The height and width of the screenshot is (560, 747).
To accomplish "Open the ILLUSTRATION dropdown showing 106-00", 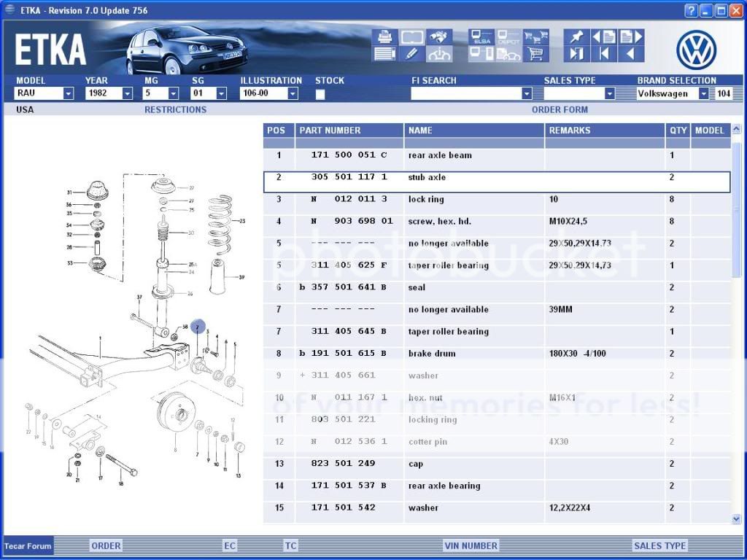I will pos(293,94).
